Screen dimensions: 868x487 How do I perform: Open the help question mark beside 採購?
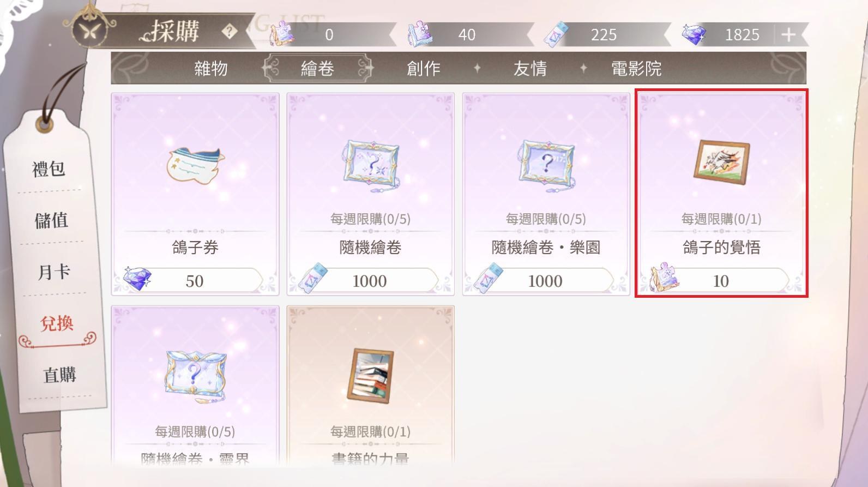click(x=230, y=32)
